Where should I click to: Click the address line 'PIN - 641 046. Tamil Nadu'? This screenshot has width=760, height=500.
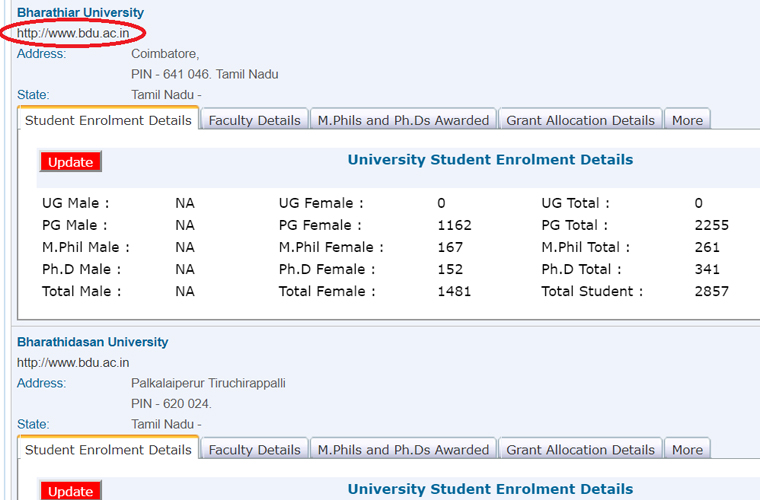pyautogui.click(x=205, y=74)
